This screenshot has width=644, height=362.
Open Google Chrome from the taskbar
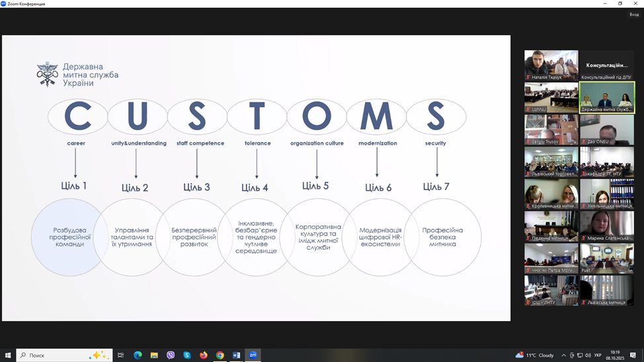(x=220, y=355)
